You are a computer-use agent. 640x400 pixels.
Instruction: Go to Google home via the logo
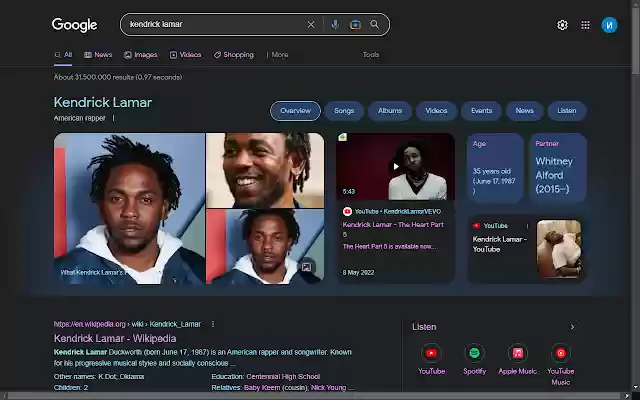75,24
